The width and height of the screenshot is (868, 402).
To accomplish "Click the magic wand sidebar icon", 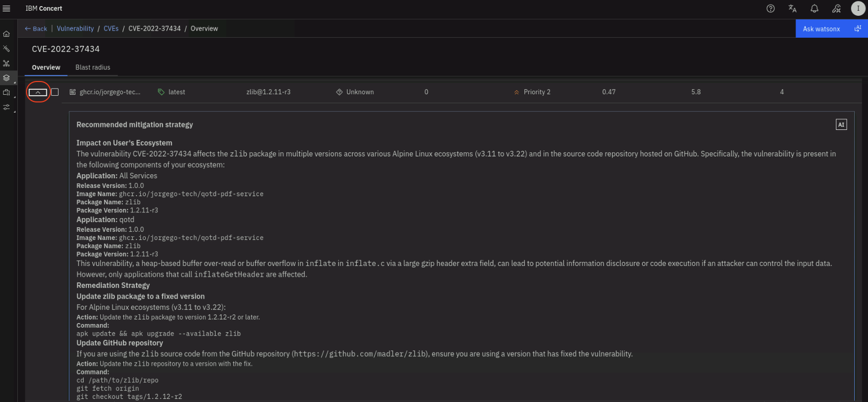I will [7, 49].
